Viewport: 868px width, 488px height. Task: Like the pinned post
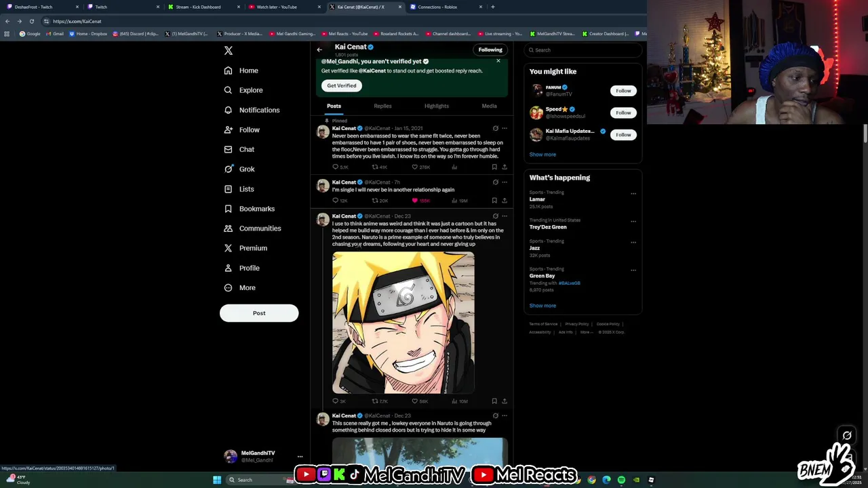coord(420,167)
